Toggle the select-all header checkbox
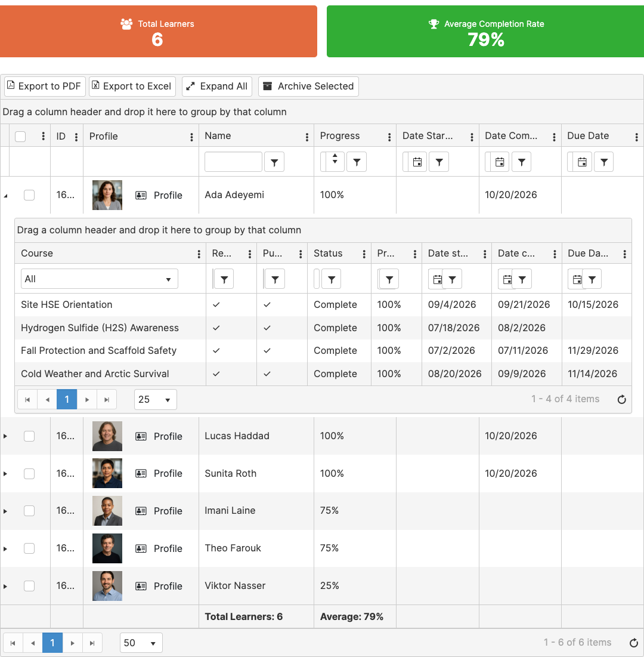Image resolution: width=644 pixels, height=657 pixels. (x=20, y=137)
